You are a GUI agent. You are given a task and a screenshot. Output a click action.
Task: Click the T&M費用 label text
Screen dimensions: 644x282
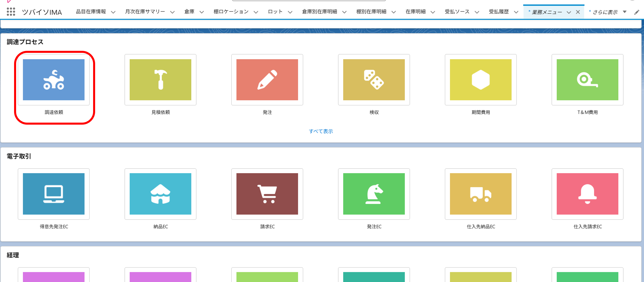[588, 112]
